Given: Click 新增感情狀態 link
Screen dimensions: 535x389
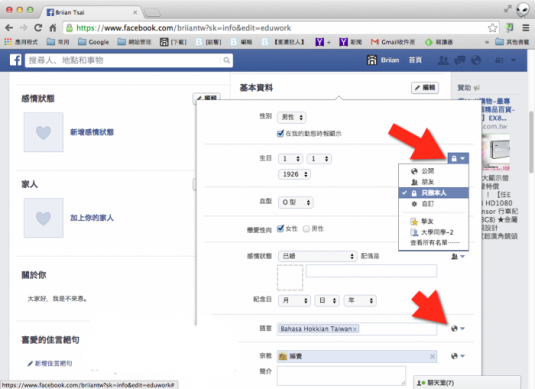Looking at the screenshot, I should pyautogui.click(x=92, y=132).
